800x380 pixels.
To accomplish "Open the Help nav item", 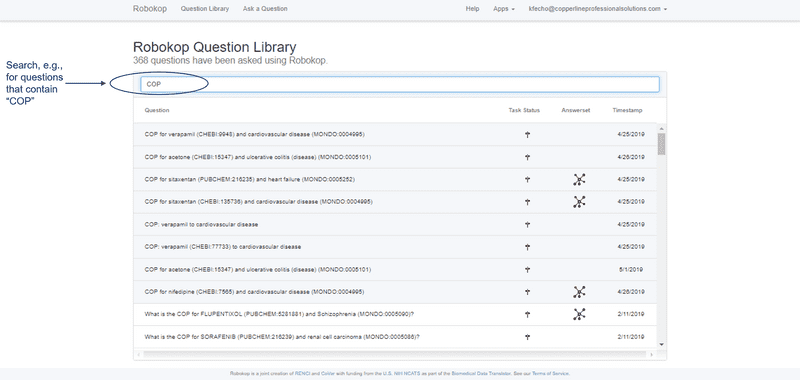I will 472,9.
